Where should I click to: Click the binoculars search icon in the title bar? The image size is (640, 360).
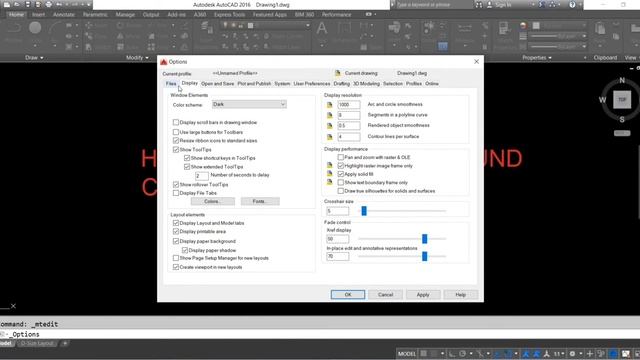479,5
